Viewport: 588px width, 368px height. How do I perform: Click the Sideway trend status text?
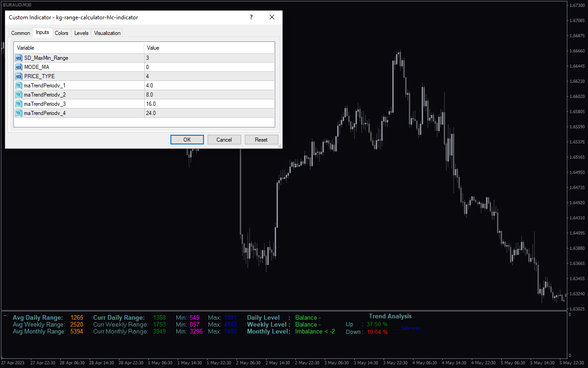click(x=411, y=328)
